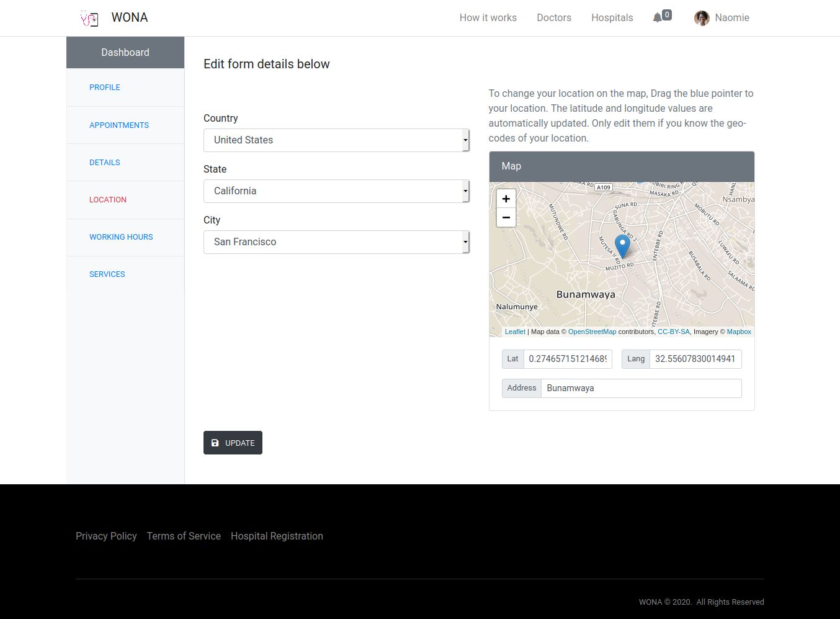Open the Mapbox attribution link
This screenshot has width=840, height=619.
tap(739, 332)
